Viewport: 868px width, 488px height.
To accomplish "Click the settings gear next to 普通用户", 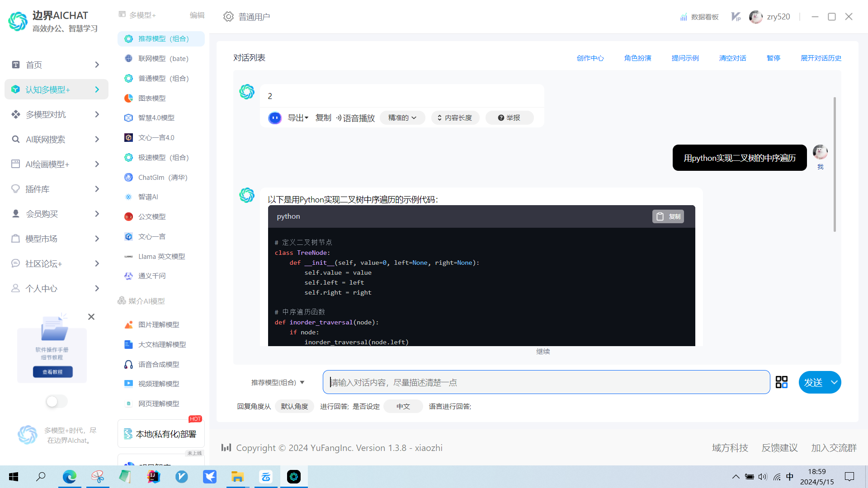I will click(x=228, y=17).
